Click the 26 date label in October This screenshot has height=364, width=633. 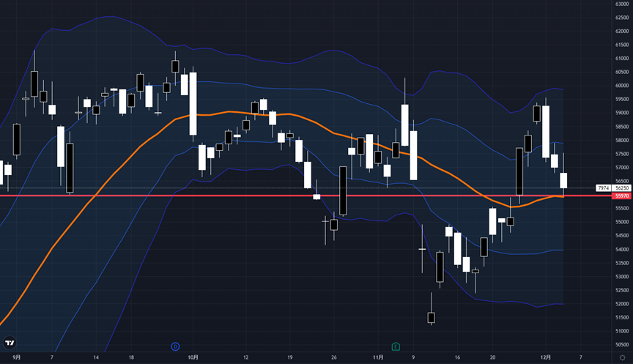coord(333,357)
